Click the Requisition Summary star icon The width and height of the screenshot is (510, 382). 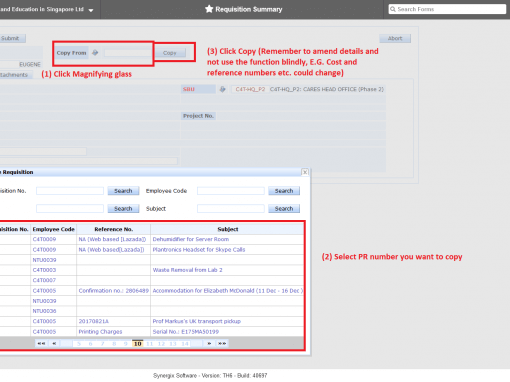click(x=209, y=9)
